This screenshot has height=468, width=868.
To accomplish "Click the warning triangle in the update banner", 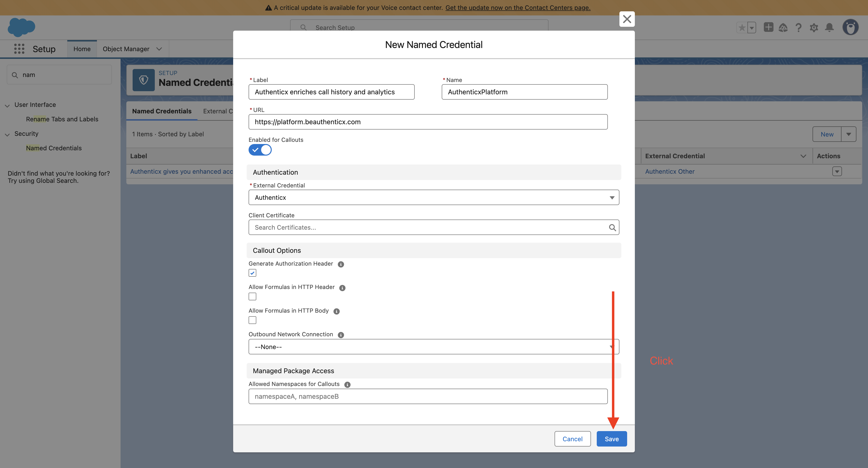I will point(268,8).
